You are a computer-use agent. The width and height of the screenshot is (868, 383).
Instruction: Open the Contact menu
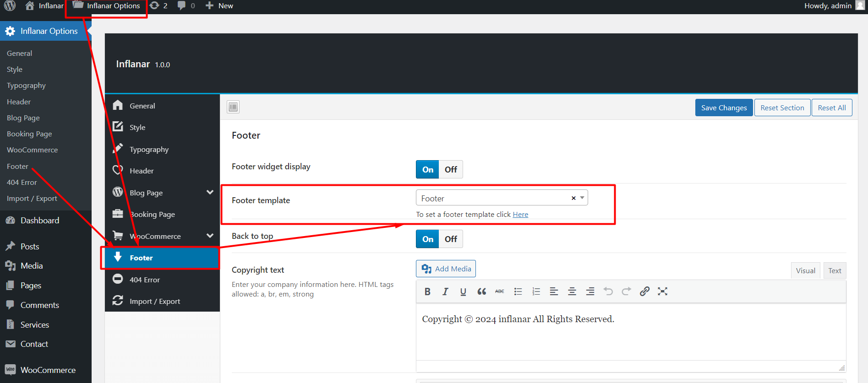(34, 344)
